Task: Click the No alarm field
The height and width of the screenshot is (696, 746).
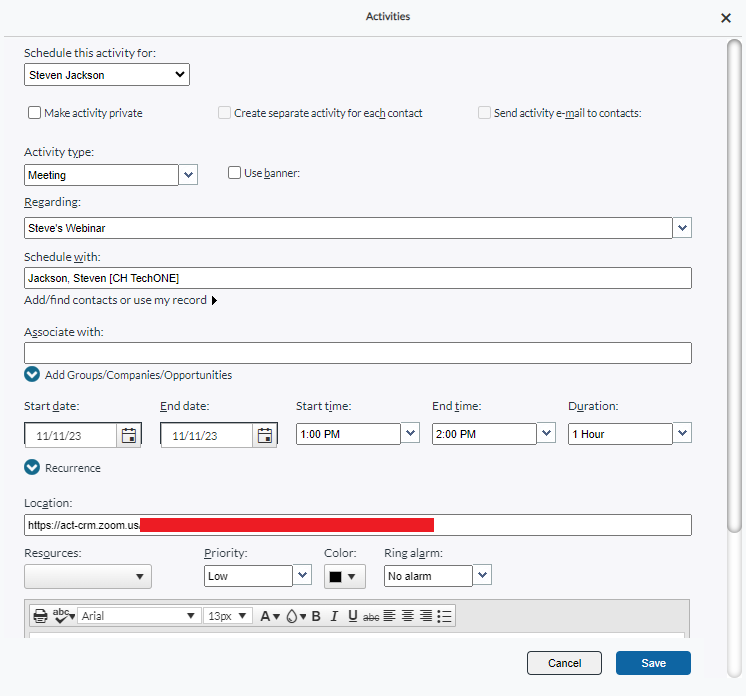Action: click(x=428, y=576)
